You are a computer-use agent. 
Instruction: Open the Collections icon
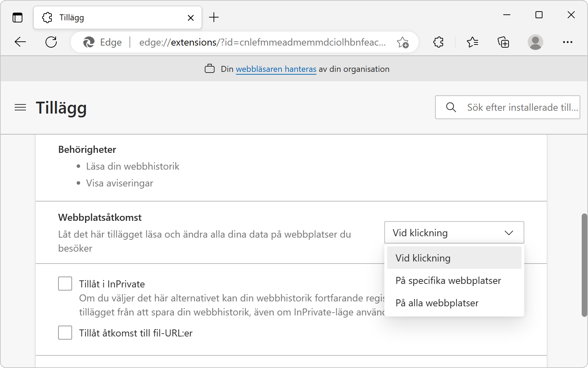pyautogui.click(x=503, y=42)
